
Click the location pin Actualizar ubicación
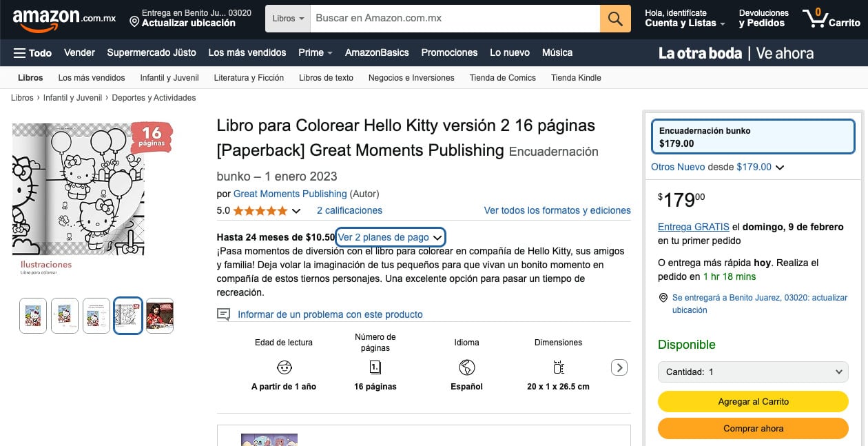tap(183, 19)
